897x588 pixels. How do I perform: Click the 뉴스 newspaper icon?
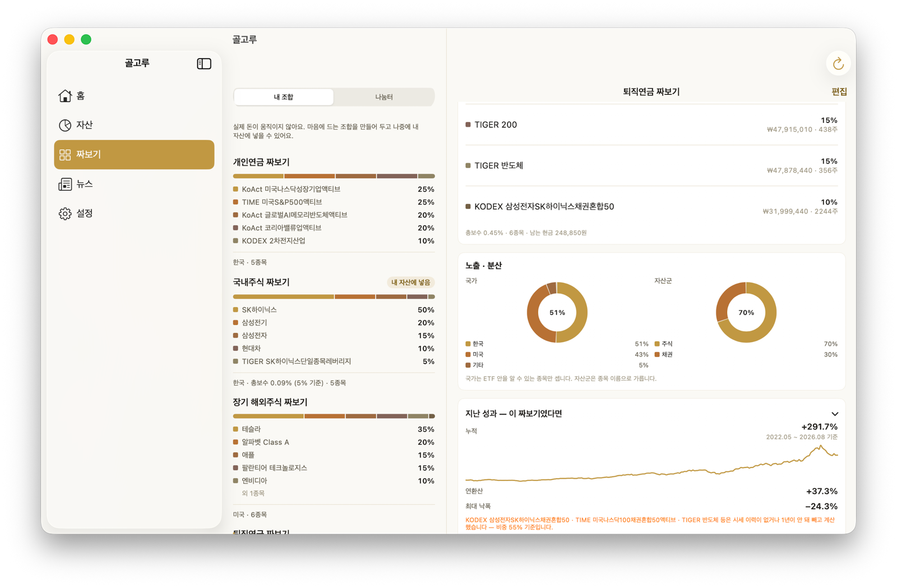point(65,184)
